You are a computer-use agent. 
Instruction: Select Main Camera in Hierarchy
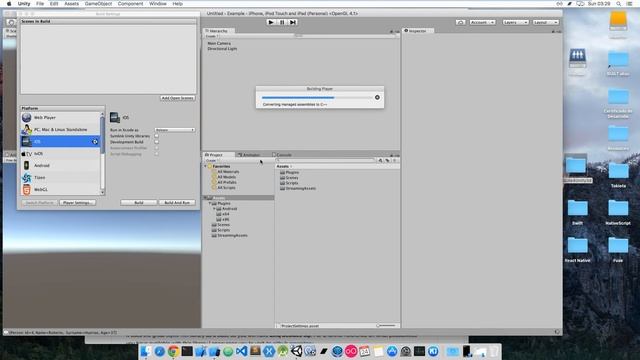point(219,43)
